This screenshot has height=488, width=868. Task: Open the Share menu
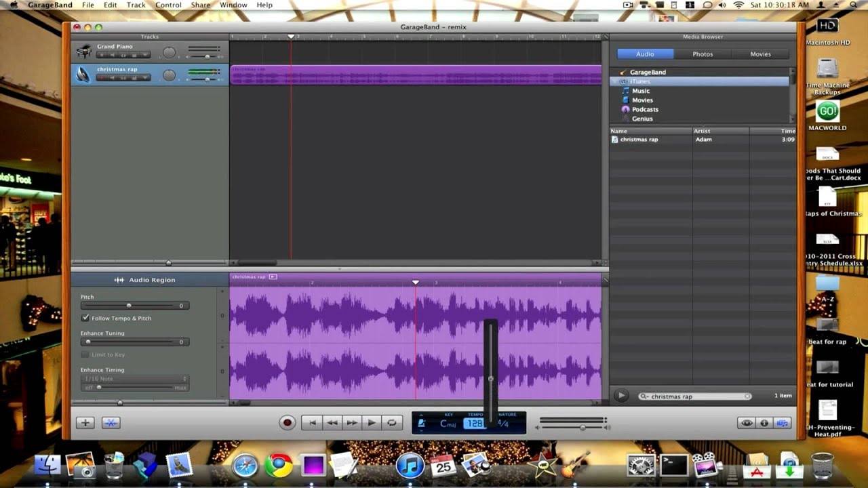(x=200, y=5)
